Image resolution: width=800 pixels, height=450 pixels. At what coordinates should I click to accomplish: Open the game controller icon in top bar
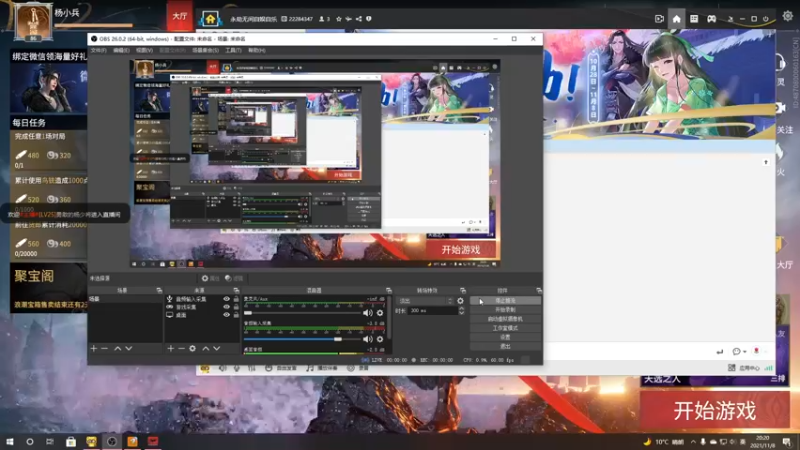click(711, 19)
